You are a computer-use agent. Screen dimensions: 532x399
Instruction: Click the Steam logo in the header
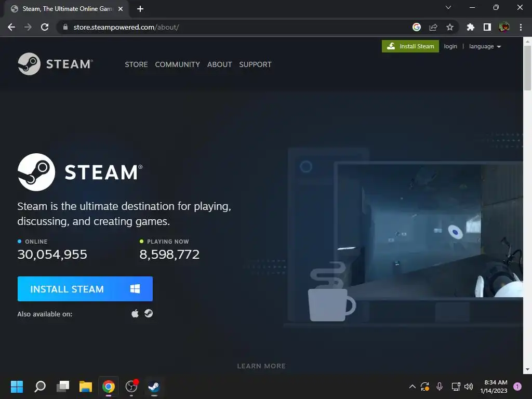pyautogui.click(x=55, y=64)
